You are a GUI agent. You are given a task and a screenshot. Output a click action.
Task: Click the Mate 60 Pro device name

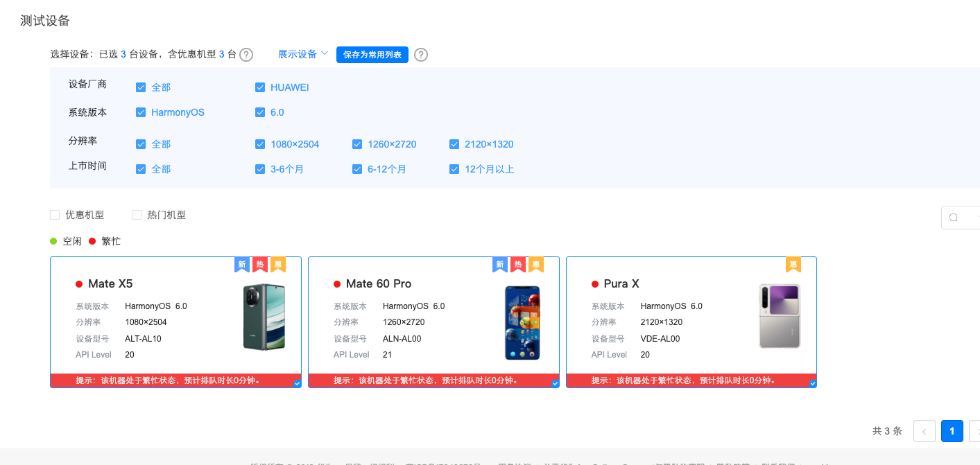tap(379, 284)
